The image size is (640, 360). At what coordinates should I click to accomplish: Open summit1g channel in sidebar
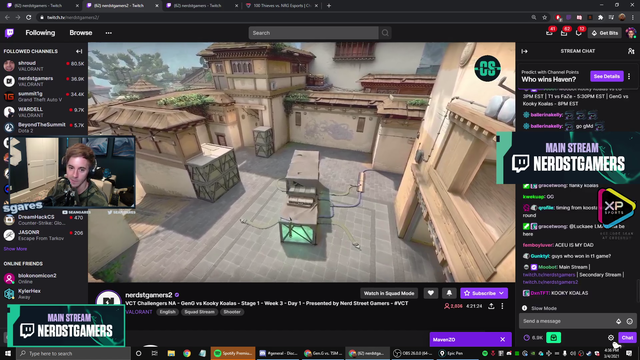pyautogui.click(x=44, y=97)
